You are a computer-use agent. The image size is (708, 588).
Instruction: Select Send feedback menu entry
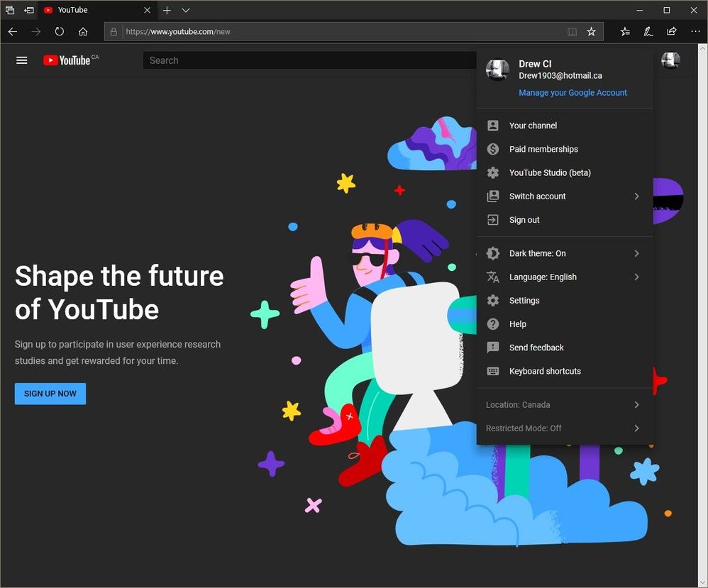pos(565,348)
